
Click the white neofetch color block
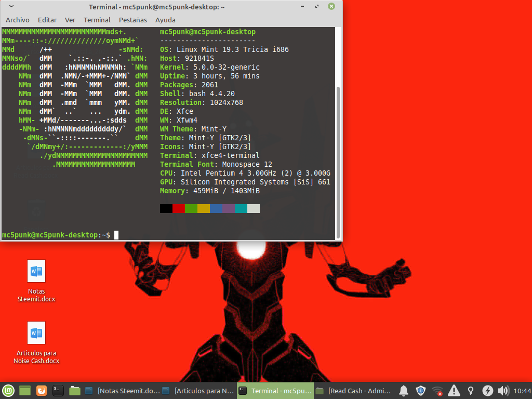(254, 208)
